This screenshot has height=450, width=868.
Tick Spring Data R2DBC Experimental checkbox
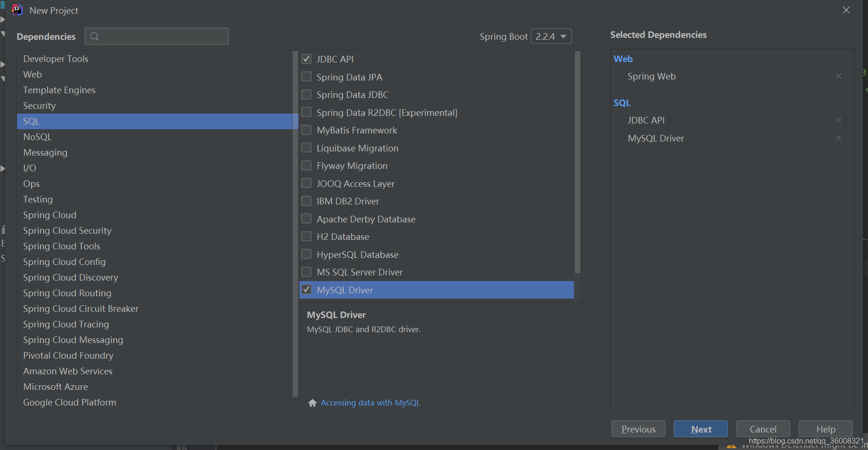306,112
